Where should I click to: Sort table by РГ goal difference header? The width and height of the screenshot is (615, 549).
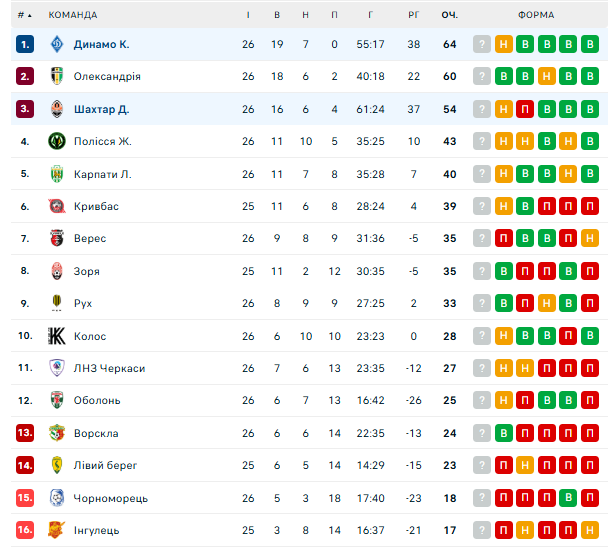(413, 15)
